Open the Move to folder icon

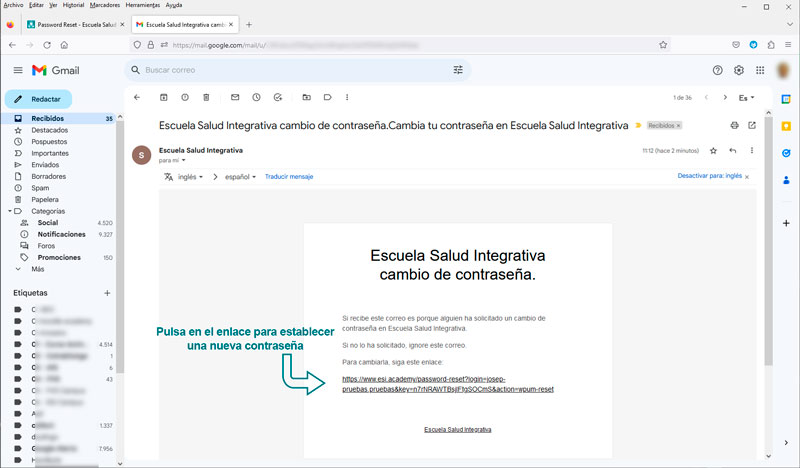[x=306, y=97]
